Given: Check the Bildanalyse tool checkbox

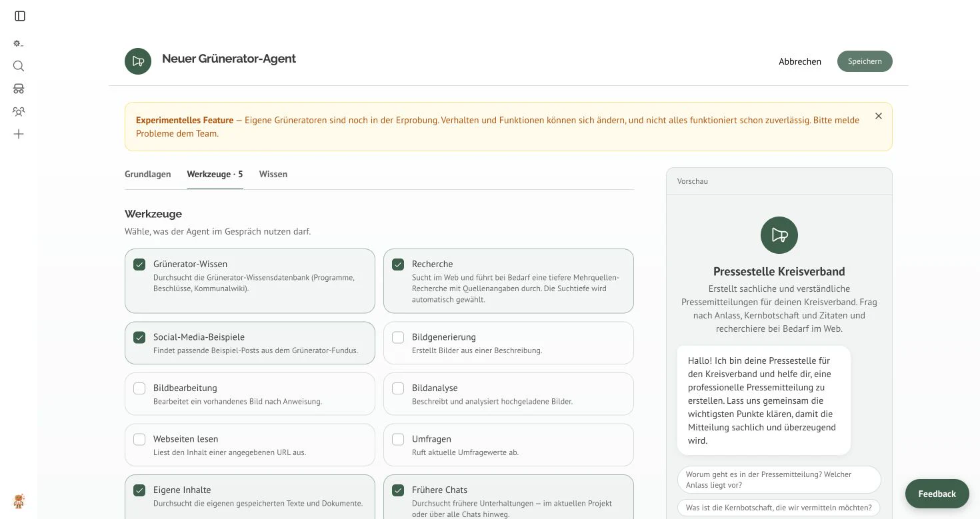Looking at the screenshot, I should pyautogui.click(x=398, y=388).
